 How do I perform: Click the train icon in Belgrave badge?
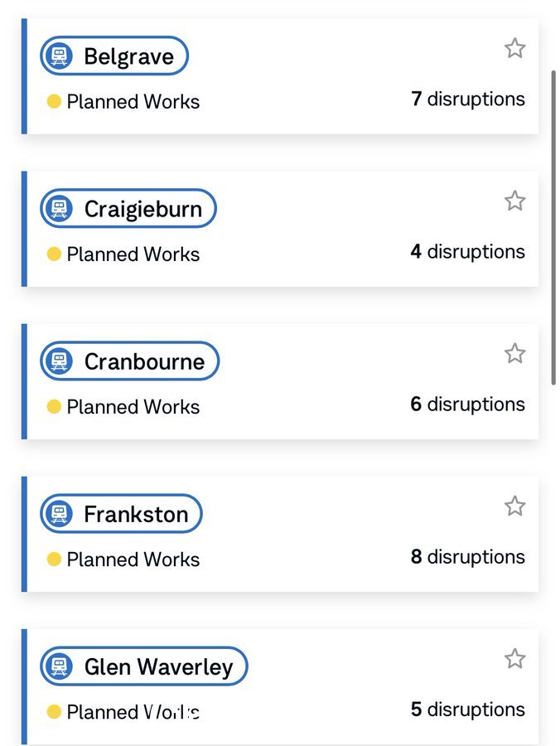pos(59,56)
